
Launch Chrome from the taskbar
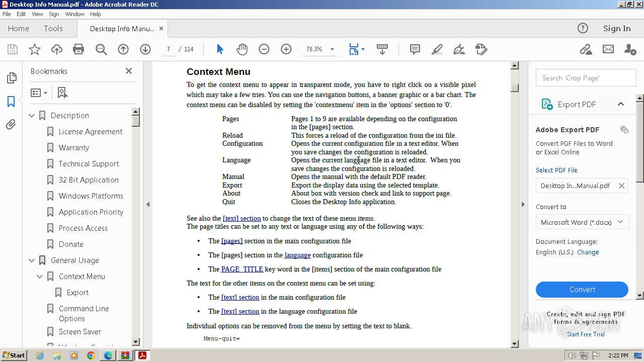tap(91, 355)
